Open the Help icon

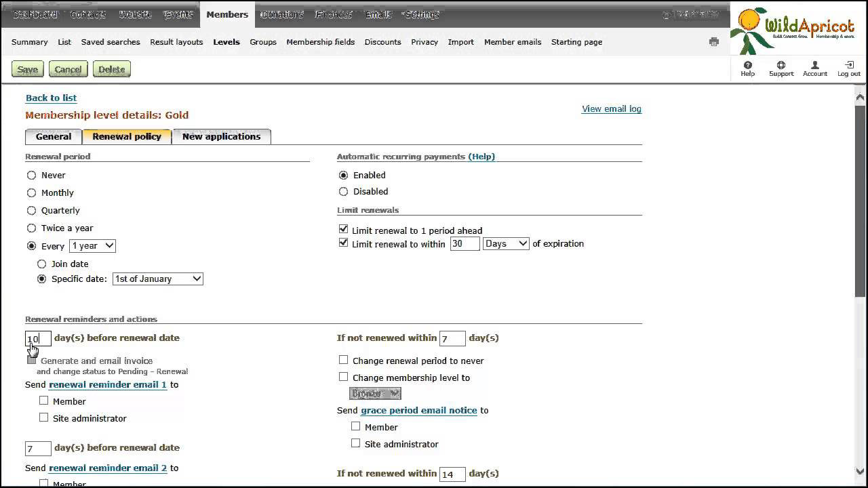pyautogui.click(x=747, y=68)
